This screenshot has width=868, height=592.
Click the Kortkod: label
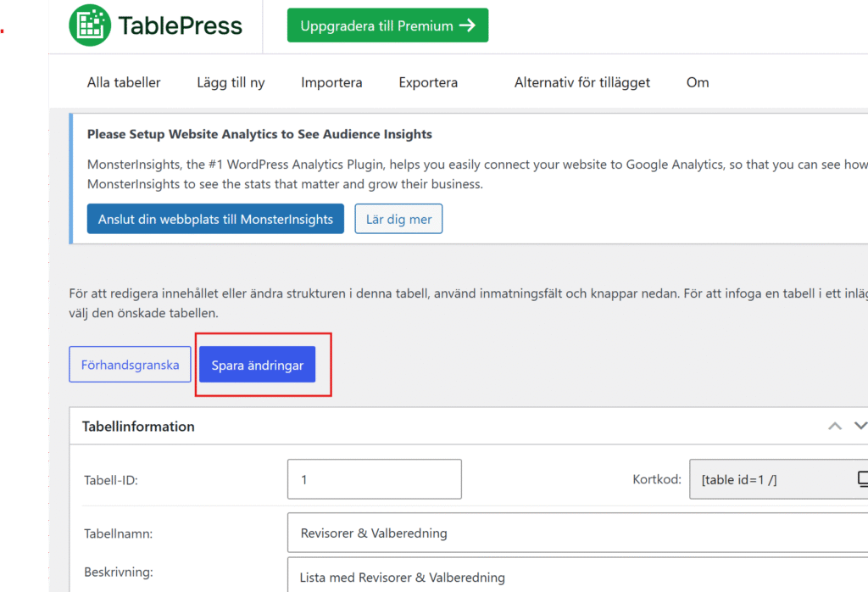click(x=657, y=479)
